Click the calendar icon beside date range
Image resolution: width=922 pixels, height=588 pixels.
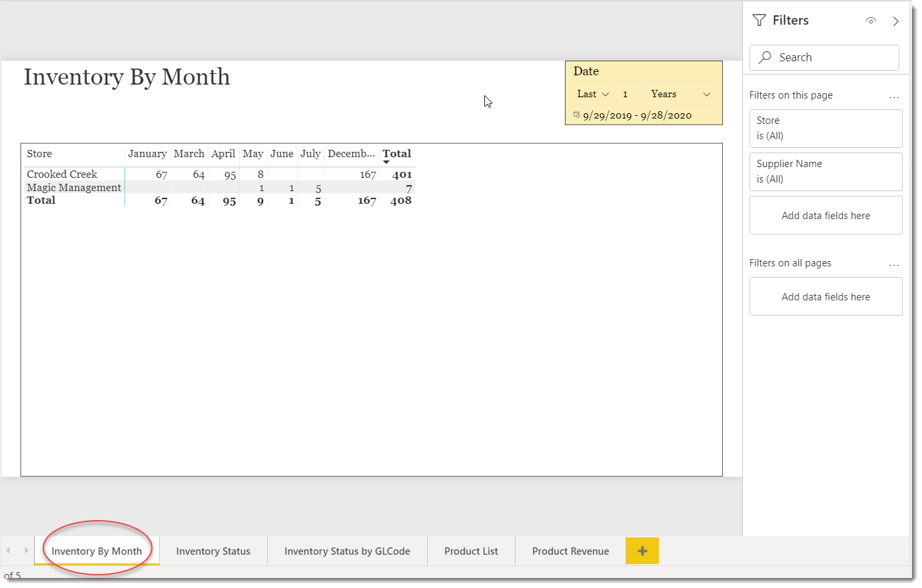coord(576,115)
